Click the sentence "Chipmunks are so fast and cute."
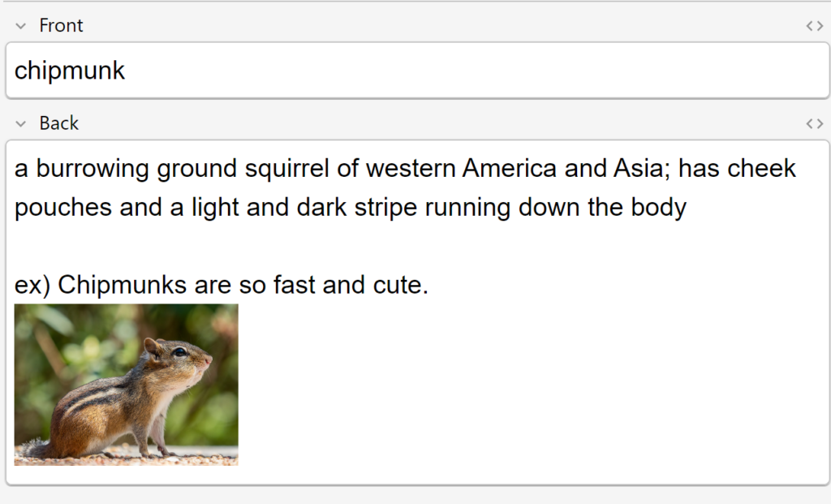Viewport: 831px width, 504px height. tap(243, 285)
